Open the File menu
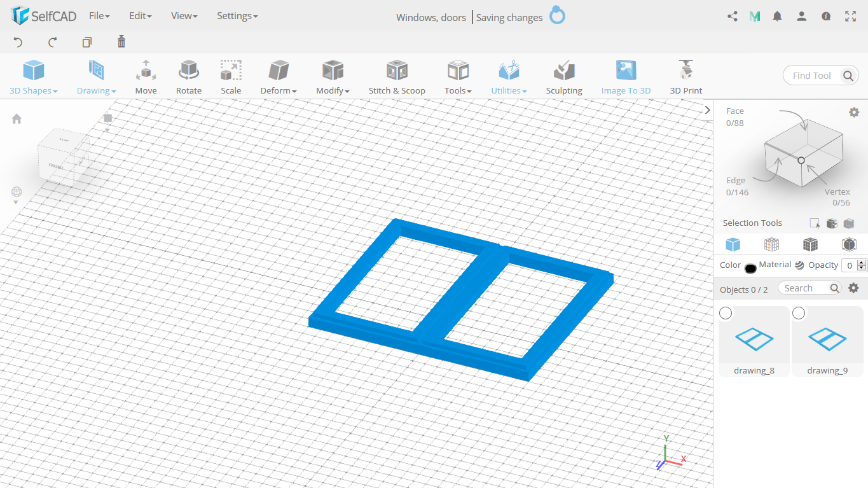This screenshot has width=868, height=488. [x=99, y=16]
